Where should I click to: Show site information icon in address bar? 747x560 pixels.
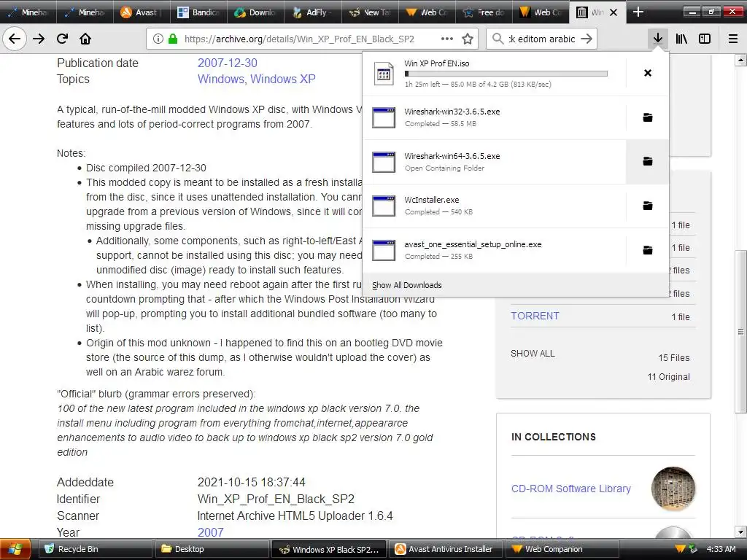click(x=158, y=39)
